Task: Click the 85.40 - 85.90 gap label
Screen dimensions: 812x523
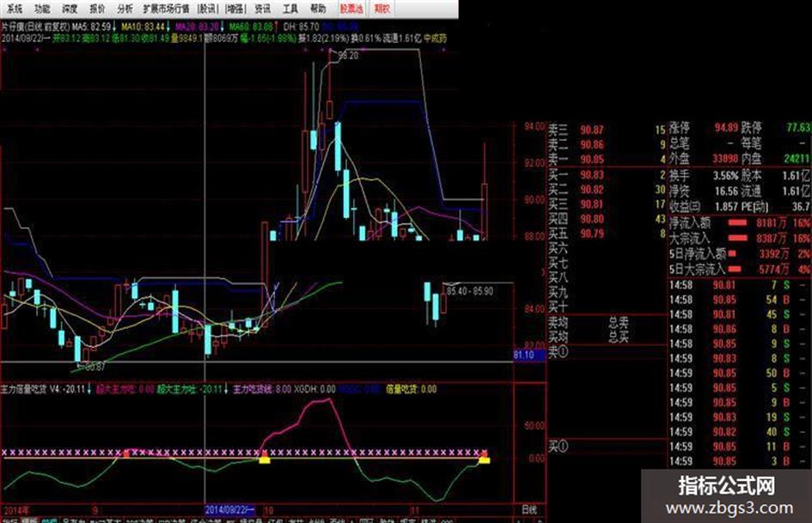Action: coord(470,291)
